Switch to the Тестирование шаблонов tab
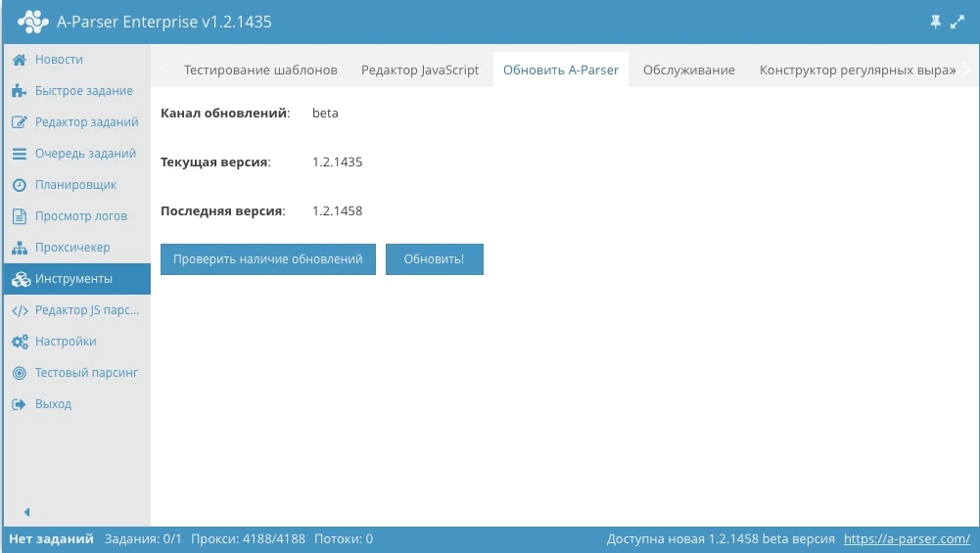The width and height of the screenshot is (980, 553). [260, 70]
